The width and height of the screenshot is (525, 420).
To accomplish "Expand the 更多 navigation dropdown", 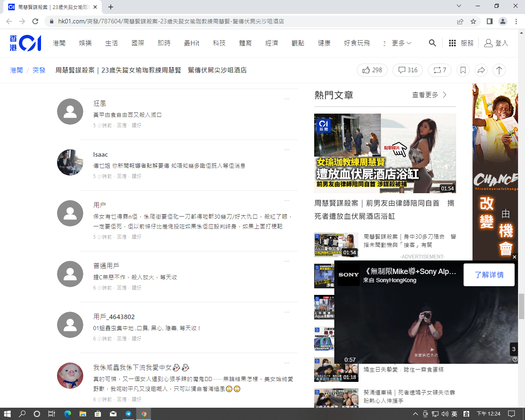I will (x=402, y=43).
